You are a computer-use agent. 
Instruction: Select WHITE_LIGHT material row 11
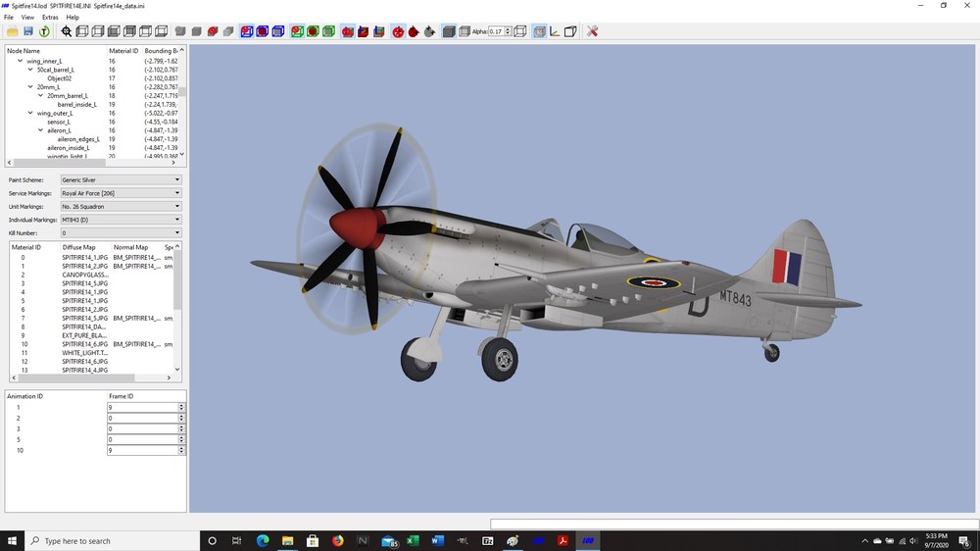click(92, 353)
